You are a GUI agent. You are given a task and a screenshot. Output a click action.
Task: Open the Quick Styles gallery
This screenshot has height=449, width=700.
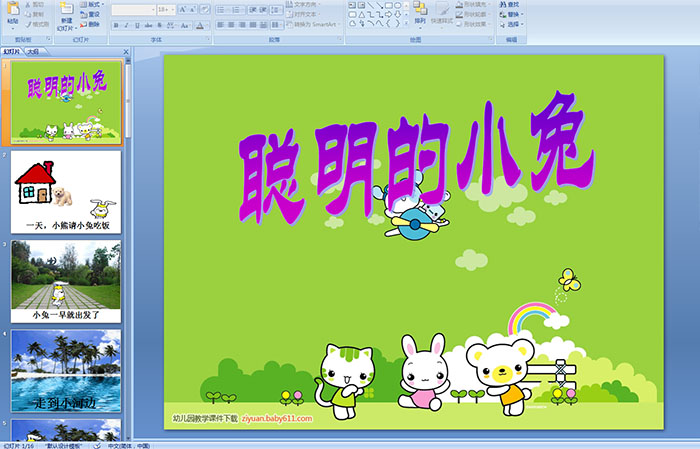click(x=442, y=13)
